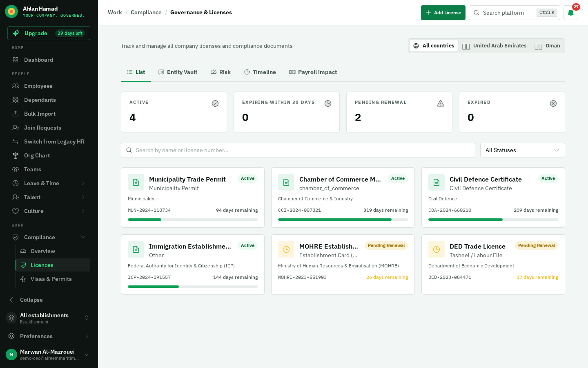Click the Expiring Within 30 Days clock icon
This screenshot has width=588, height=368.
pyautogui.click(x=328, y=103)
